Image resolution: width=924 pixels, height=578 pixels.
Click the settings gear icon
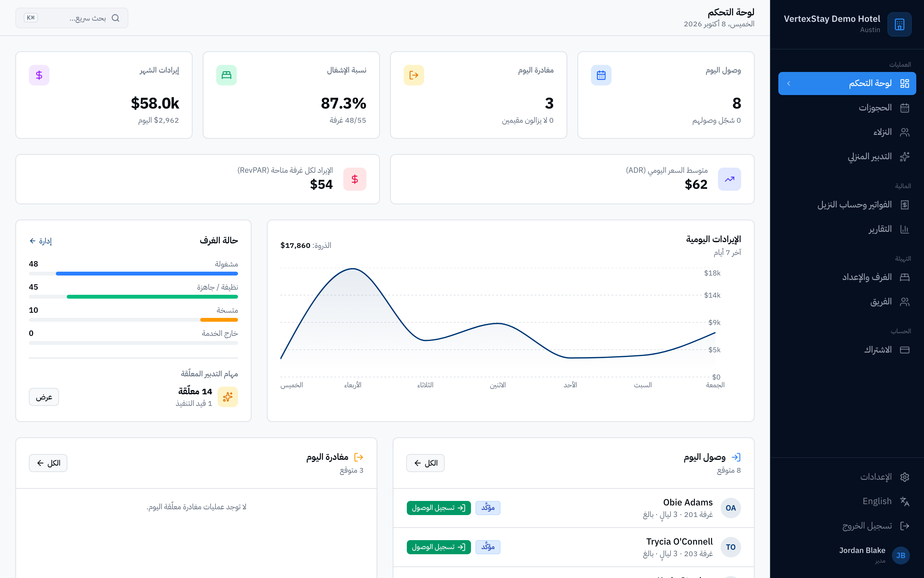(x=904, y=477)
